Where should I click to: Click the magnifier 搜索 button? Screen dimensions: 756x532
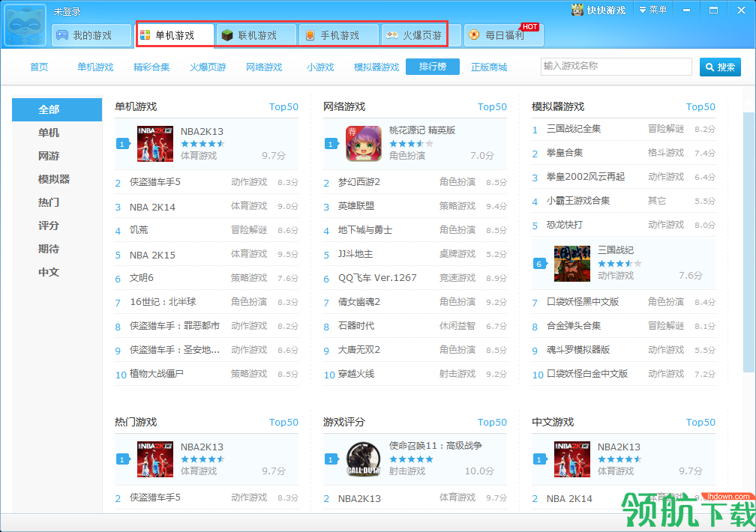pyautogui.click(x=720, y=67)
